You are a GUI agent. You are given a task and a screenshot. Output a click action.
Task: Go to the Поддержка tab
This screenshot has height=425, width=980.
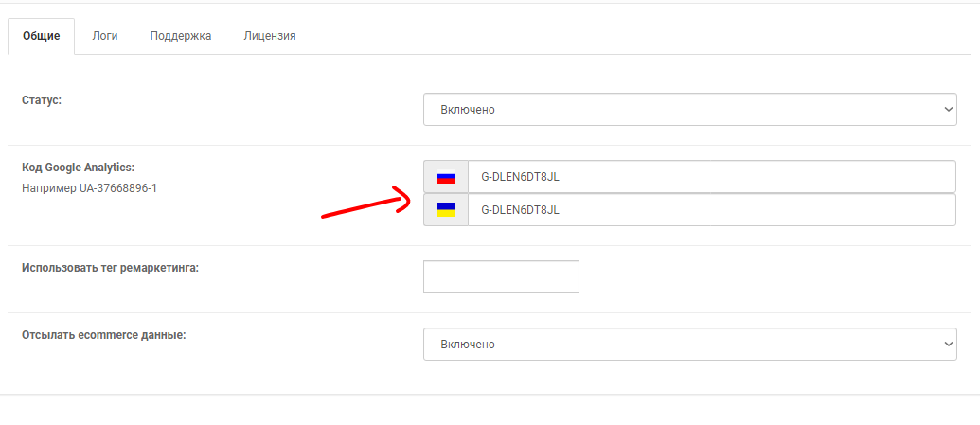pyautogui.click(x=181, y=36)
